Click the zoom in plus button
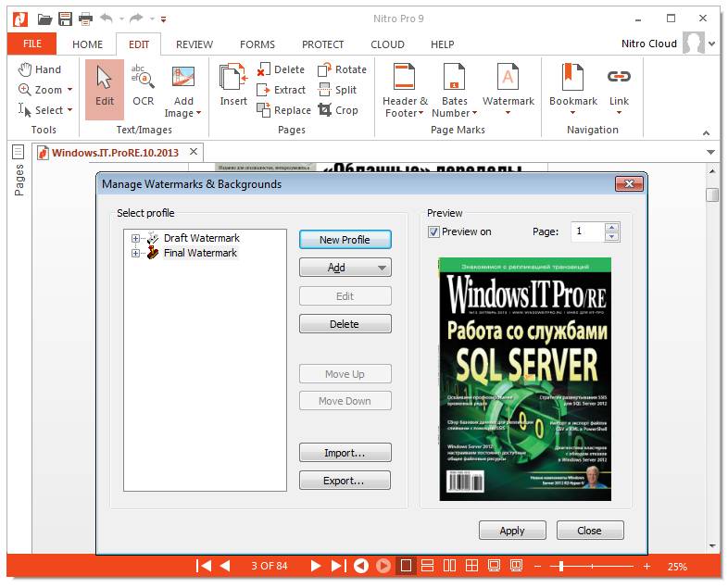The width and height of the screenshot is (728, 588). [x=646, y=566]
